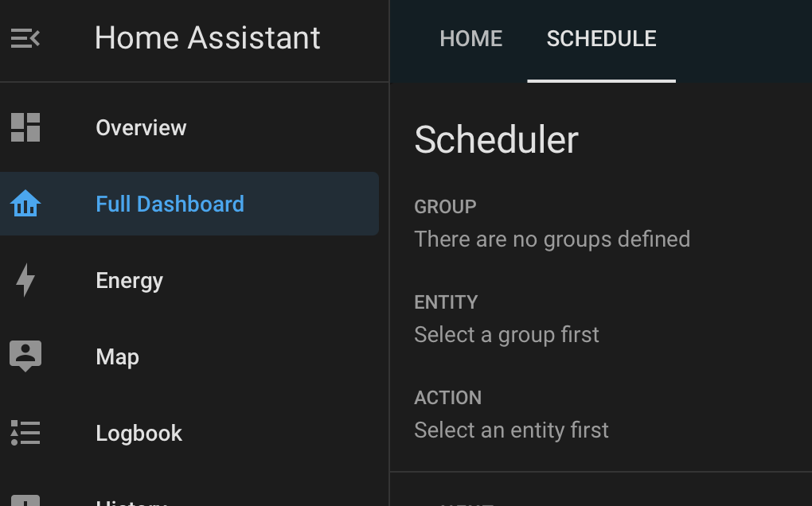Open Logbook via the list icon
Image resolution: width=812 pixels, height=506 pixels.
point(25,433)
